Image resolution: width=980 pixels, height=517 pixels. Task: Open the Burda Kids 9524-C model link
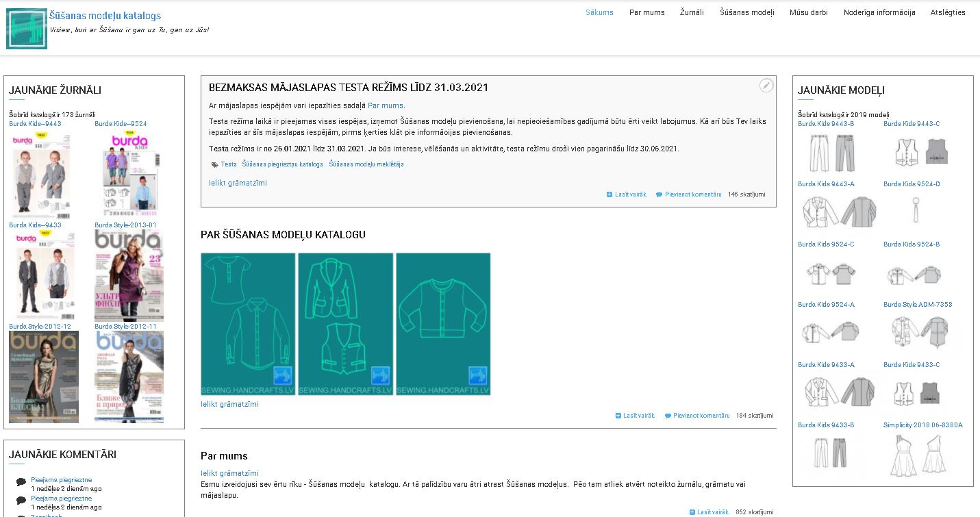[x=826, y=244]
